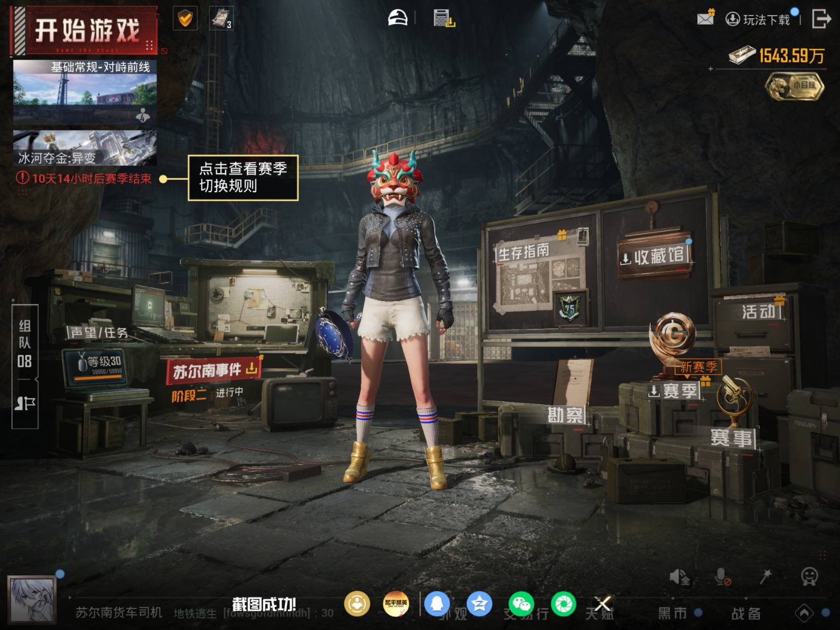This screenshot has width=840, height=630.
Task: Open the calculator download icon at top
Action: click(x=444, y=18)
